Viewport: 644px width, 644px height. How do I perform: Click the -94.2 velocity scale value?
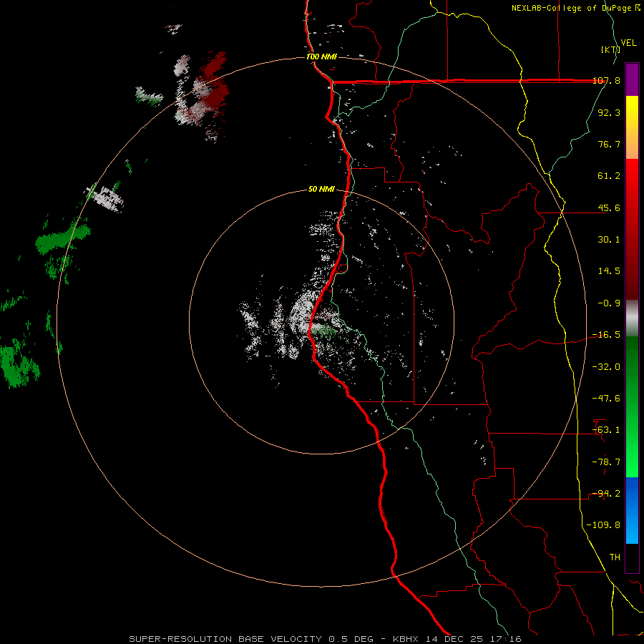606,494
